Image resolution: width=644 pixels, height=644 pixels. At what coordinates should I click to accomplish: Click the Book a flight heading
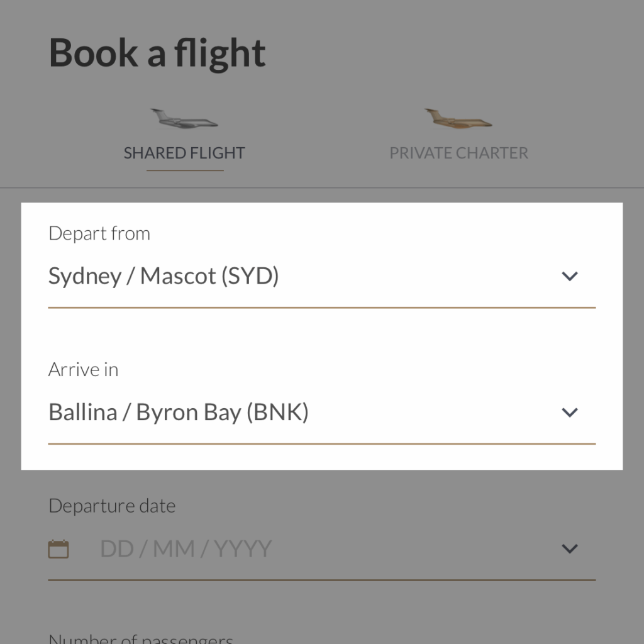tap(157, 53)
